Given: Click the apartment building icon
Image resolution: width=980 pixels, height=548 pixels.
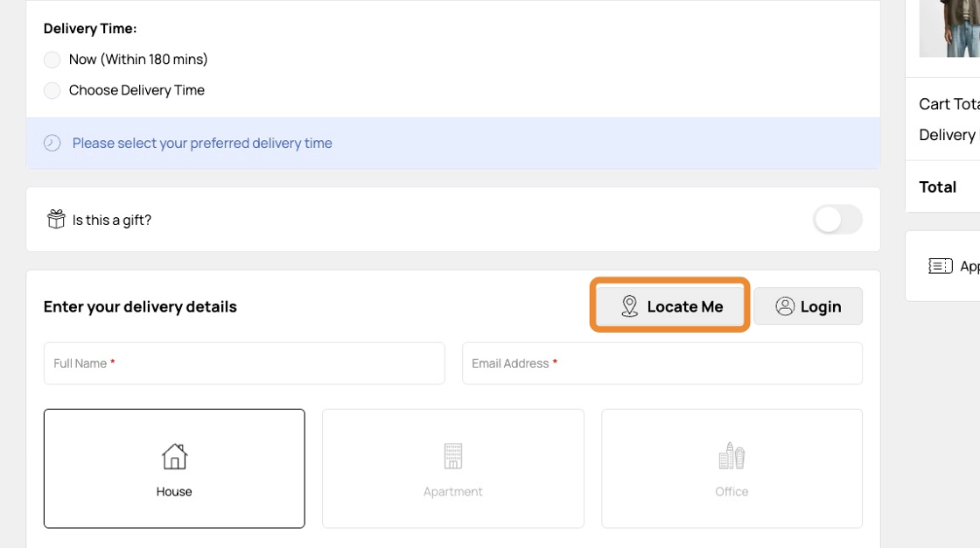Looking at the screenshot, I should (x=452, y=456).
